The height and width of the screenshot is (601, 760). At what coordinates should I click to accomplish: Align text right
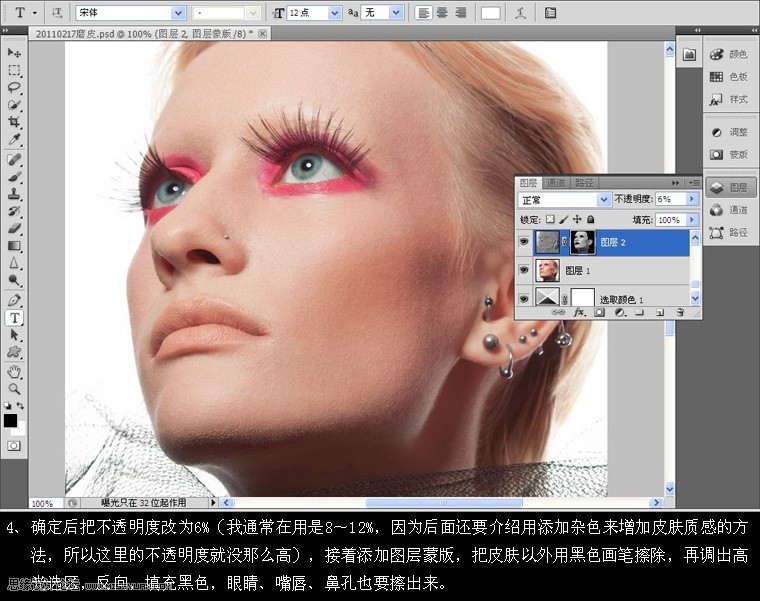click(460, 13)
